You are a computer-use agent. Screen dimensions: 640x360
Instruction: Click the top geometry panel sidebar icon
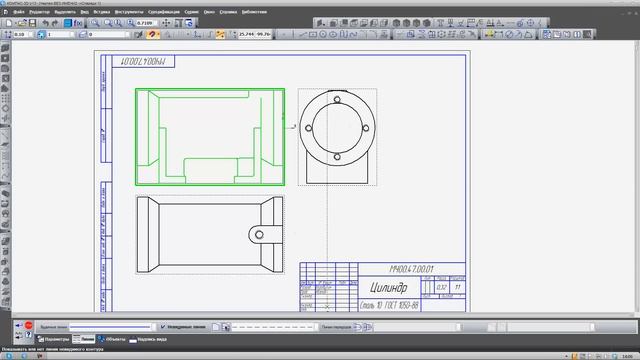pyautogui.click(x=5, y=48)
